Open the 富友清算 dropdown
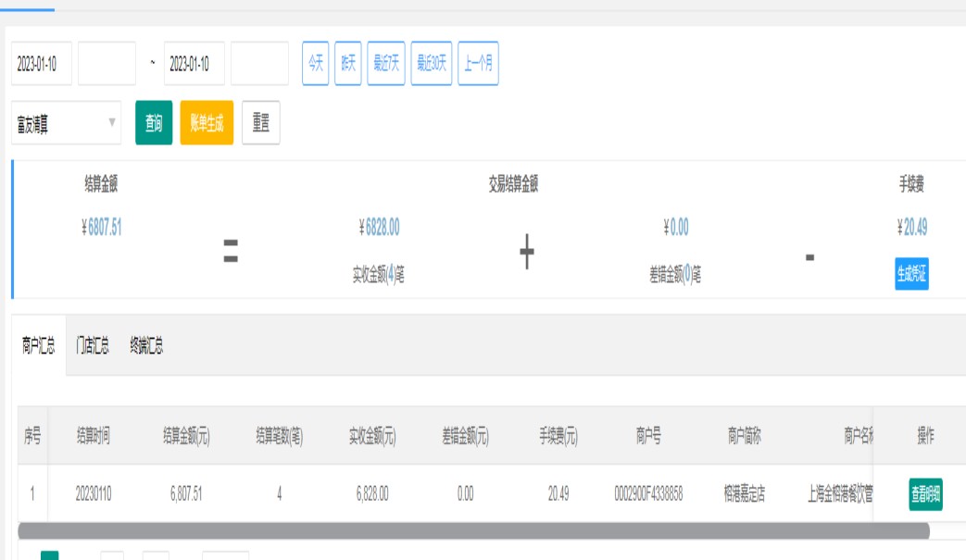 66,123
